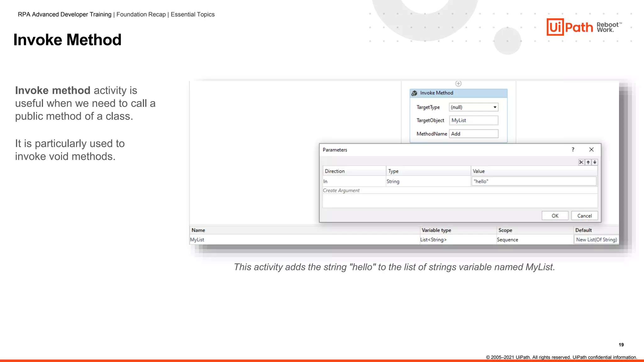Open the TargetType dropdown showing (null)
644x362 pixels.
[x=474, y=107]
